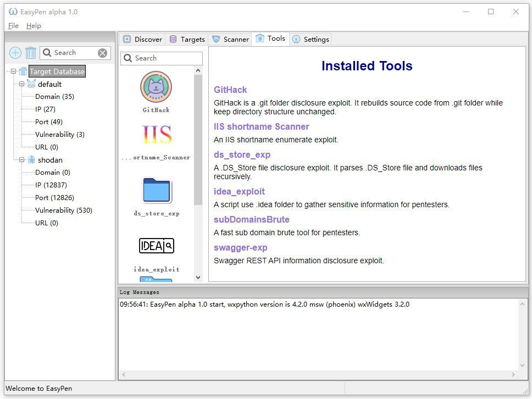
Task: Switch to the Scanner tab
Action: pos(230,40)
